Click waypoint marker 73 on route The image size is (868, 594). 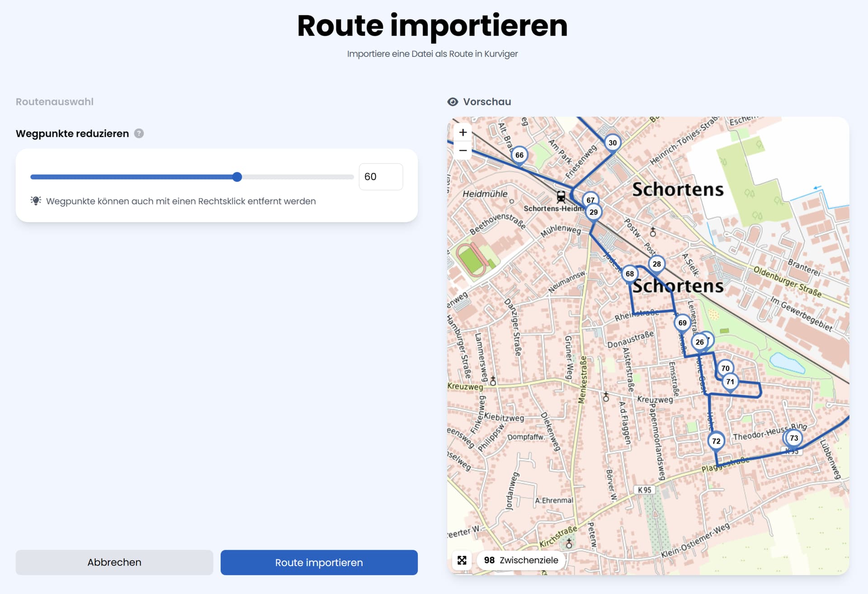pyautogui.click(x=794, y=438)
